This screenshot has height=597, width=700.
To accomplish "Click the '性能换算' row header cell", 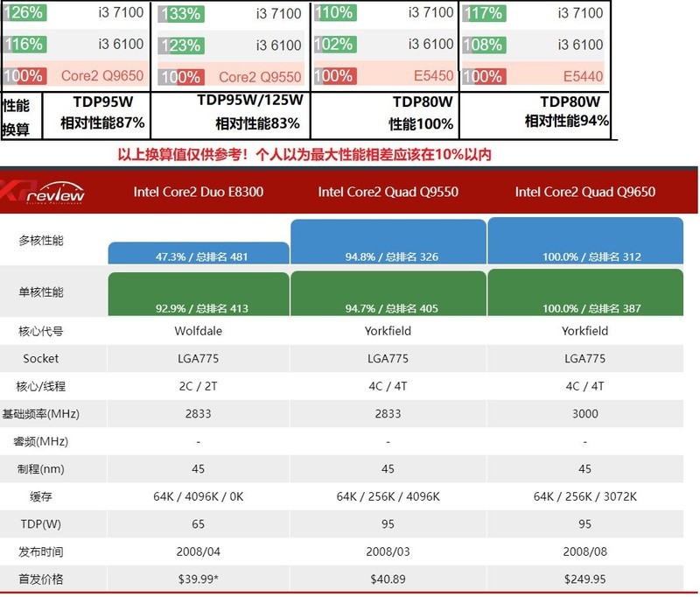I will coord(22,116).
